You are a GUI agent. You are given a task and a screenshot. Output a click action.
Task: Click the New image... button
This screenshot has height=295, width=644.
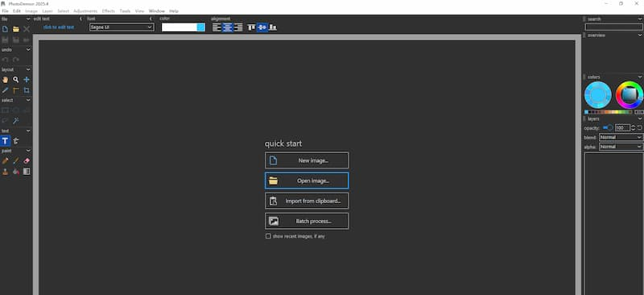coord(307,160)
